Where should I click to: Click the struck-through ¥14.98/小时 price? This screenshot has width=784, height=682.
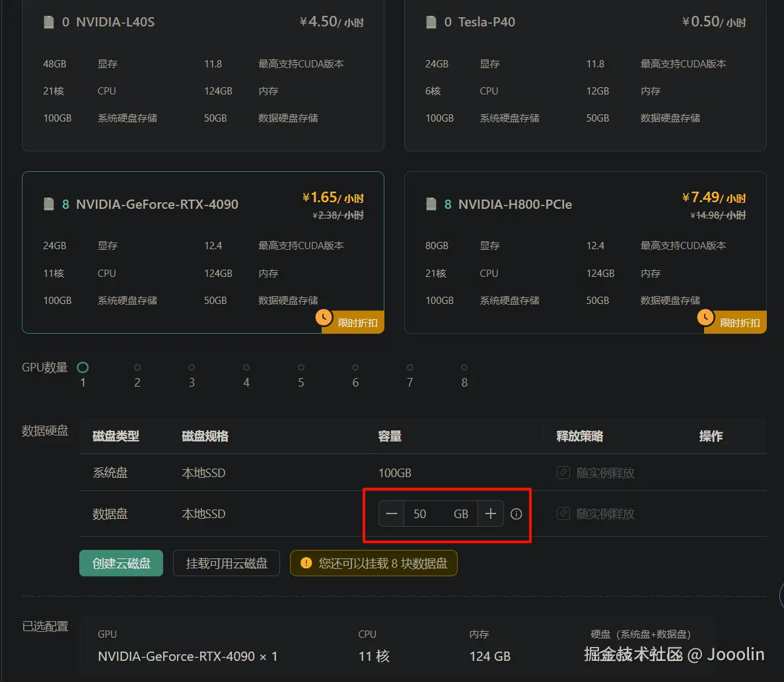(718, 215)
